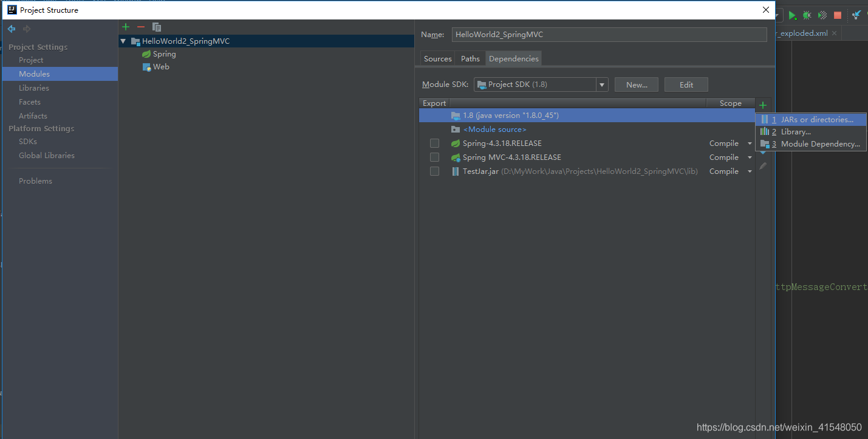Collapse the HelloWorld2_SpringMVC module tree node

[123, 41]
